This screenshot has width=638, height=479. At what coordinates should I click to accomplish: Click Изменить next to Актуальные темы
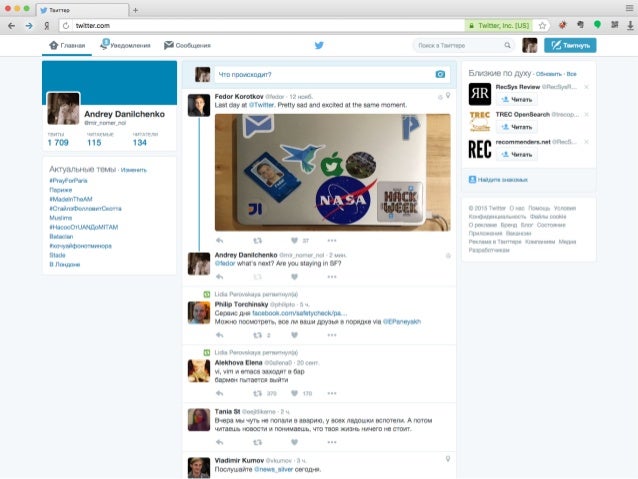pos(134,170)
